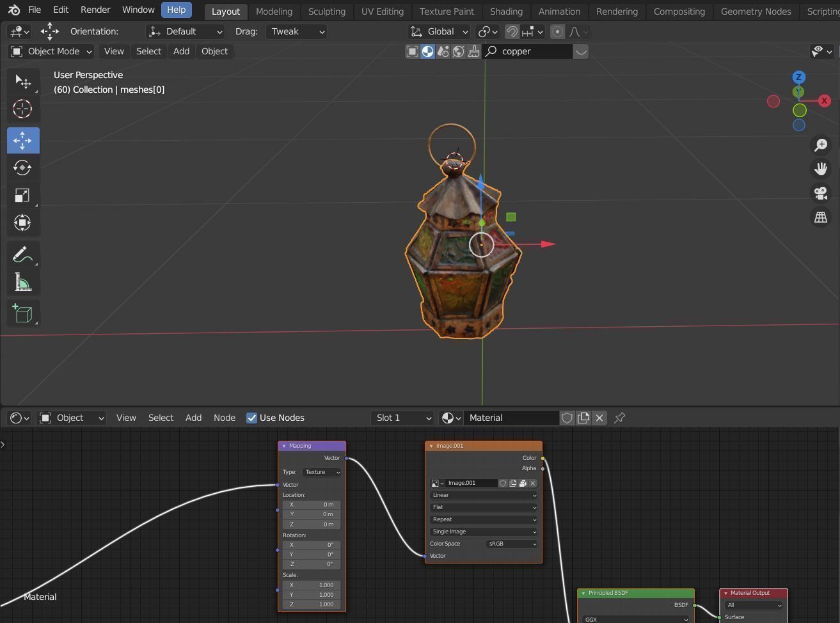Viewport: 840px width, 623px height.
Task: Open the node editor Add menu
Action: (x=193, y=418)
